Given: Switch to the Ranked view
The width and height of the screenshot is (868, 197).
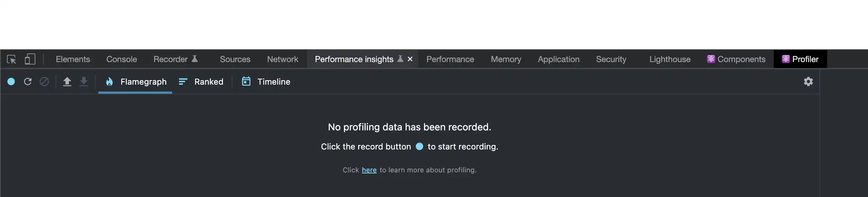Looking at the screenshot, I should tap(201, 82).
